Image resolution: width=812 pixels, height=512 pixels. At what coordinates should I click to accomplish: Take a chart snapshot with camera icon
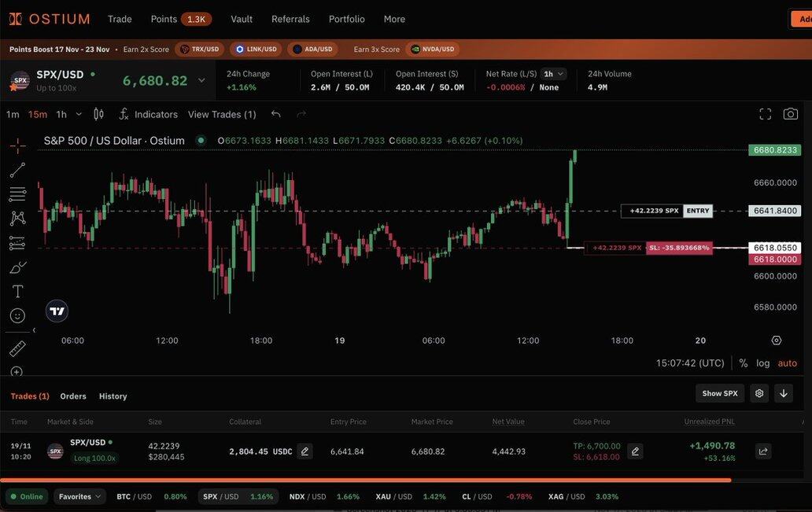pos(790,114)
